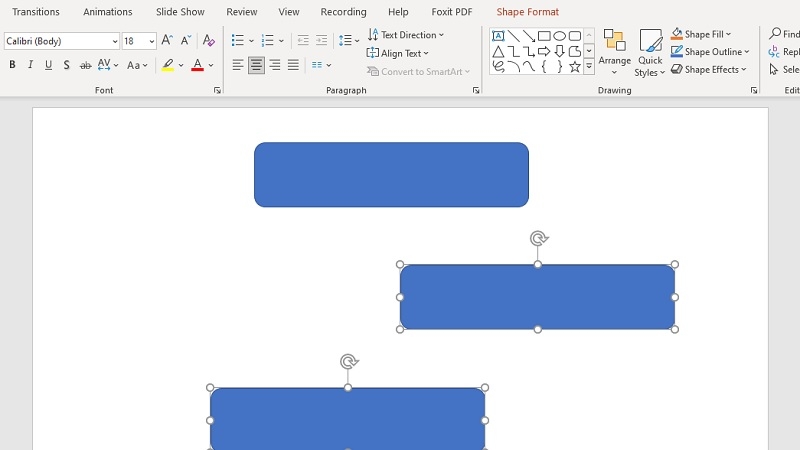This screenshot has height=450, width=800.
Task: Select the 5-Point Star shape
Action: (x=575, y=67)
